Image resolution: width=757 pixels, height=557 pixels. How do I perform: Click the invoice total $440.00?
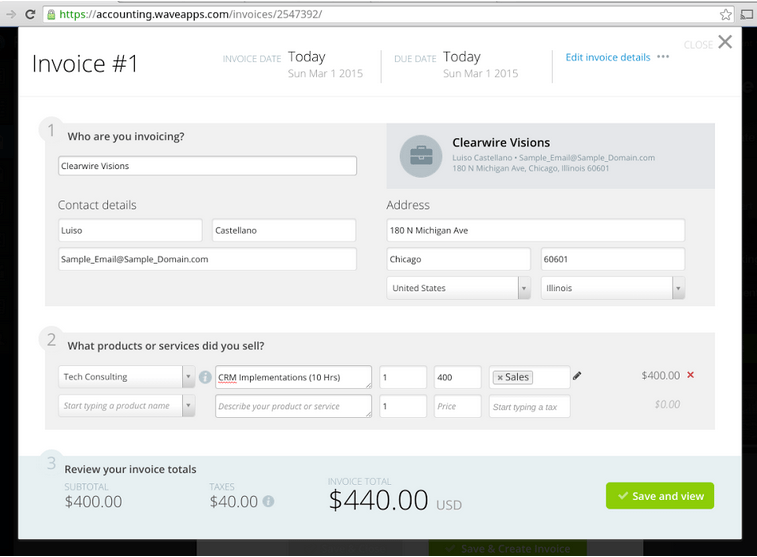(x=378, y=500)
